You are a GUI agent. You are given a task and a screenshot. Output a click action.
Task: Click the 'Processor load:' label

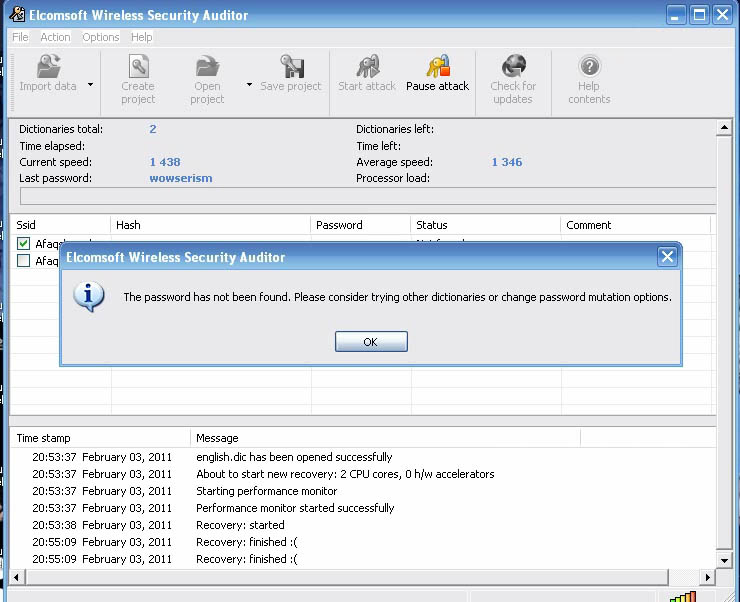(x=393, y=178)
